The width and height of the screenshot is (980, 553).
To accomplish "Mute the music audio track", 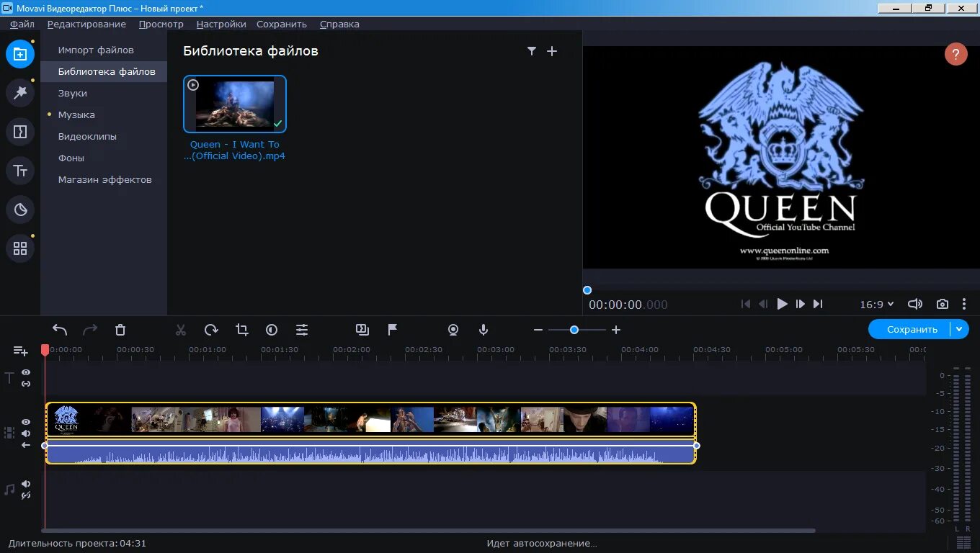I will coord(26,484).
